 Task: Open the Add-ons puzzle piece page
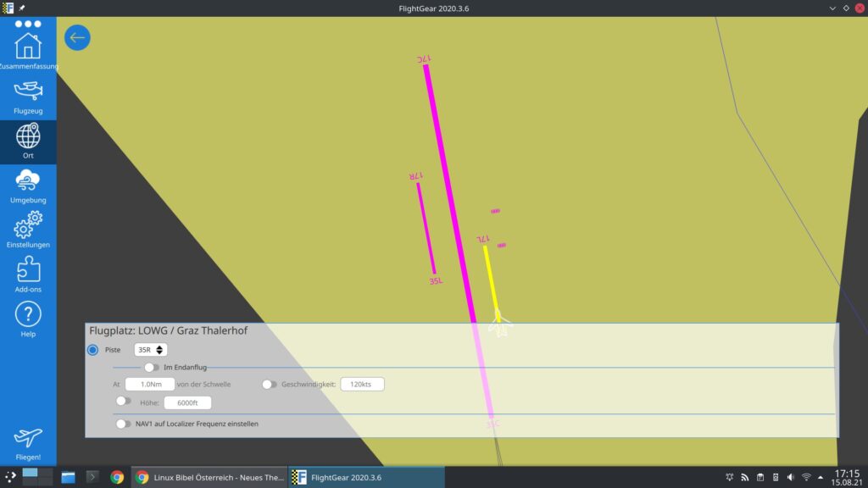28,274
